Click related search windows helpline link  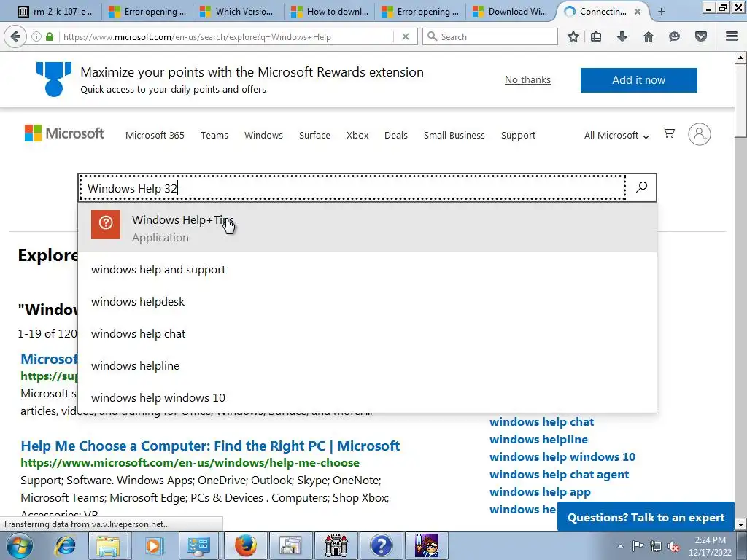pos(538,439)
